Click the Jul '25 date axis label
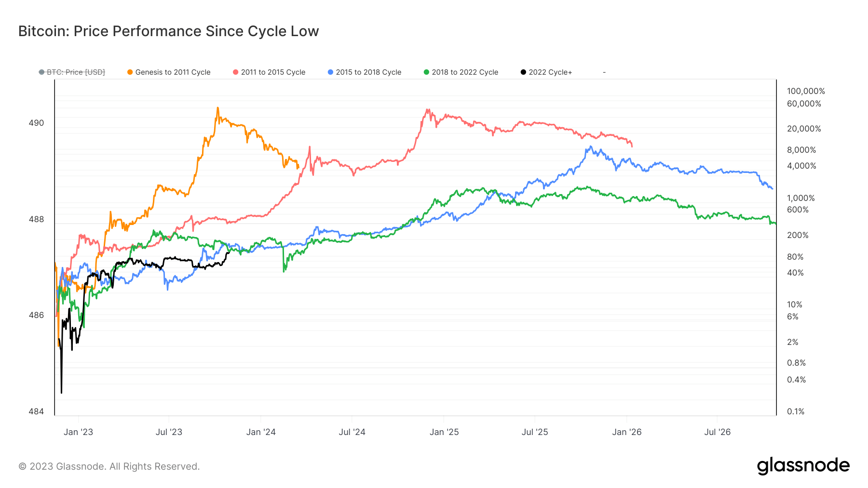This screenshot has height=488, width=868. tap(535, 432)
